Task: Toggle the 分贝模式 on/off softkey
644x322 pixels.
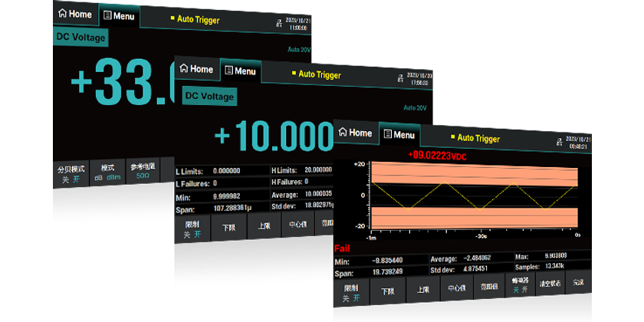Action: click(x=71, y=171)
